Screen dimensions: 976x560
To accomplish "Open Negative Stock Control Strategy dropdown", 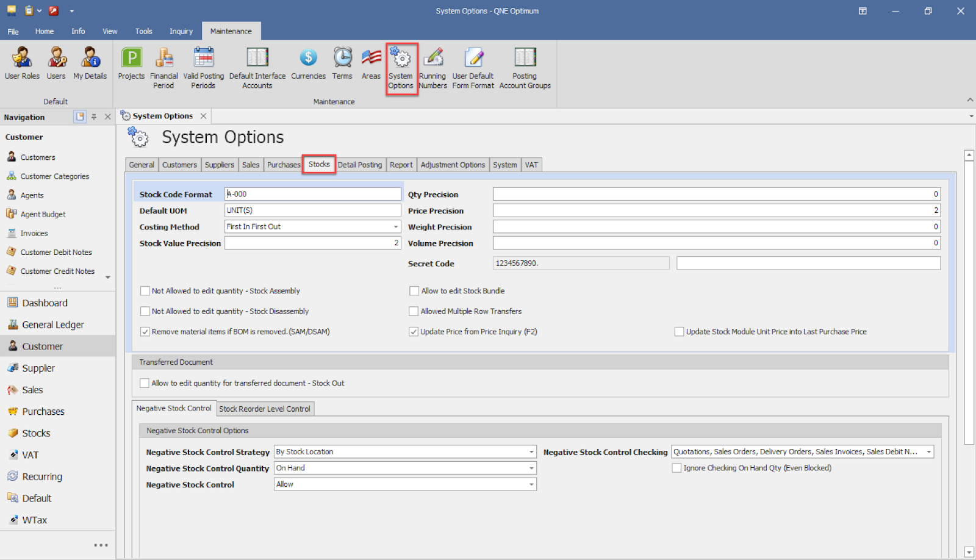I will (531, 452).
